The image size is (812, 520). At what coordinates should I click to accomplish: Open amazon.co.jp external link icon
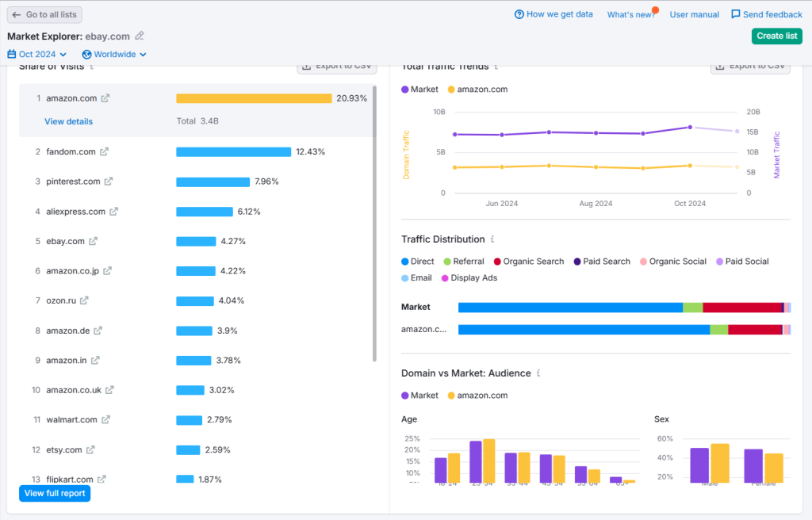click(107, 271)
